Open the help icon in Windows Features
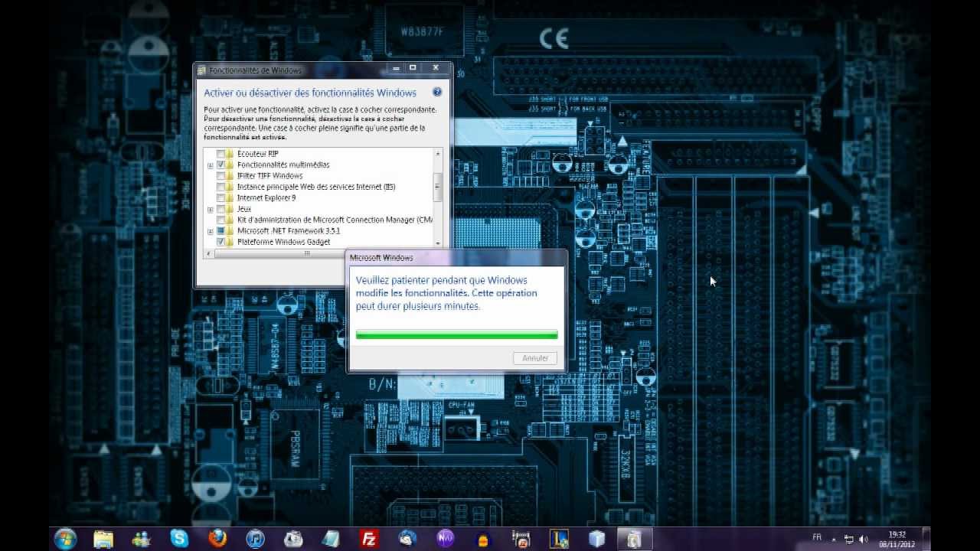 click(437, 92)
